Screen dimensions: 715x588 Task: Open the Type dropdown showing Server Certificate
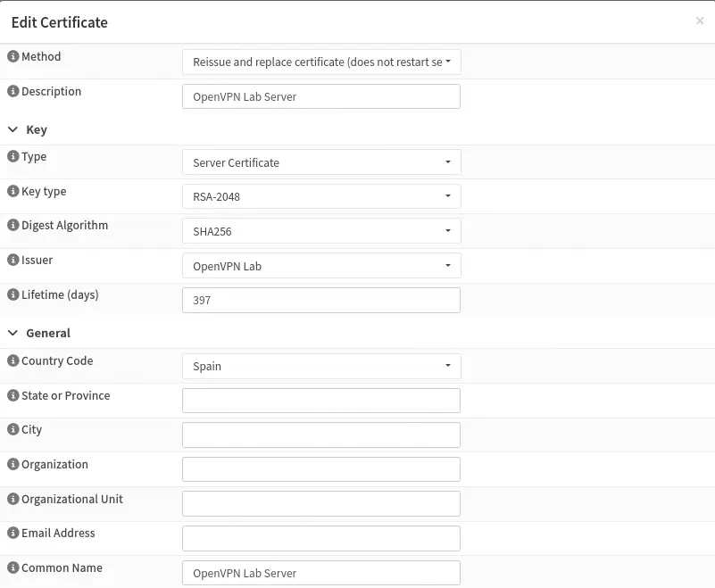click(x=321, y=162)
